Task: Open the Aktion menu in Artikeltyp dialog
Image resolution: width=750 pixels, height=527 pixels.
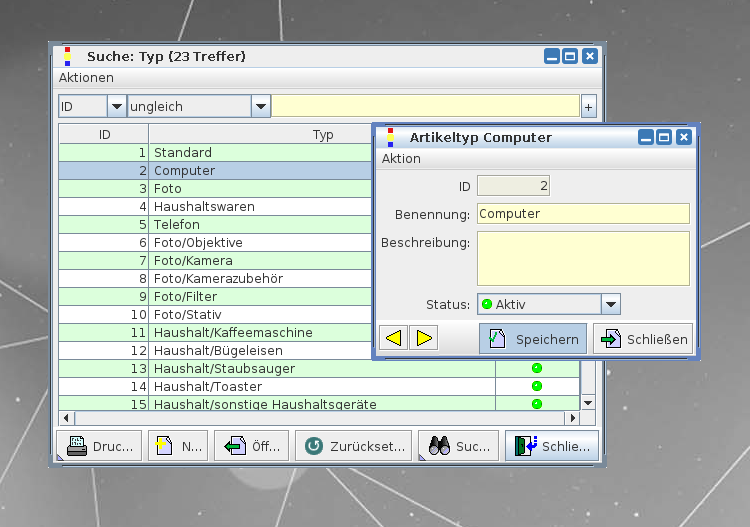Action: point(401,159)
